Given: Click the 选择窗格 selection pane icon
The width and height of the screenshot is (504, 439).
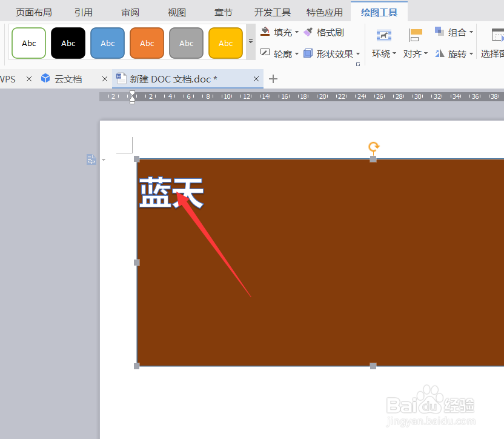Looking at the screenshot, I should point(497,35).
